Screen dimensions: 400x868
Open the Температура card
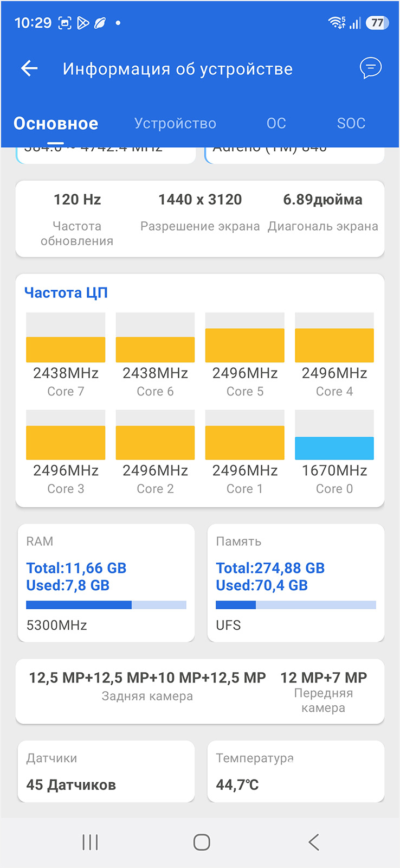point(296,771)
